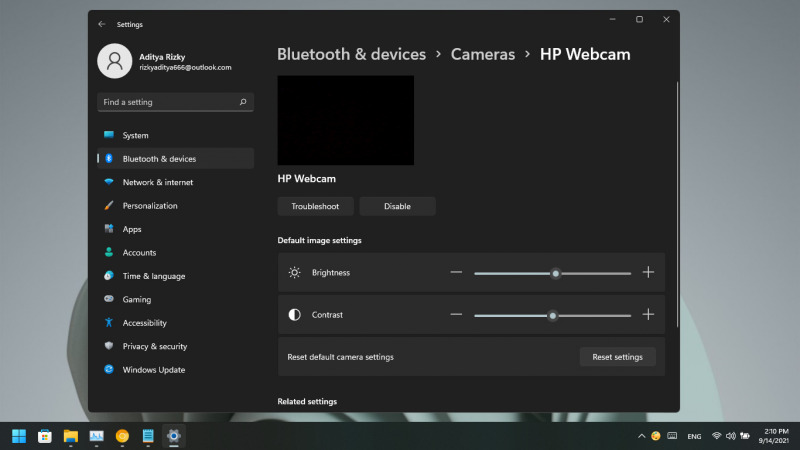Open Accounts settings category
This screenshot has width=800, height=450.
click(176, 253)
